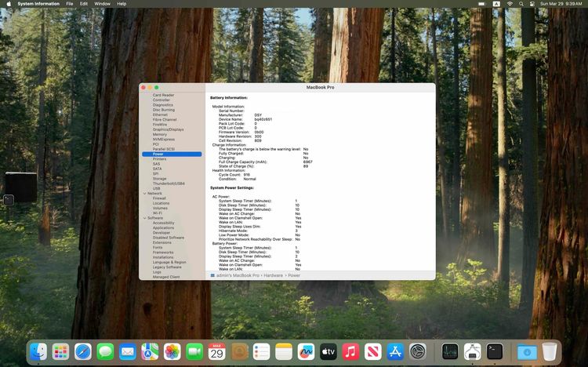Image resolution: width=588 pixels, height=367 pixels.
Task: Open Control Center in the menu bar
Action: click(532, 4)
